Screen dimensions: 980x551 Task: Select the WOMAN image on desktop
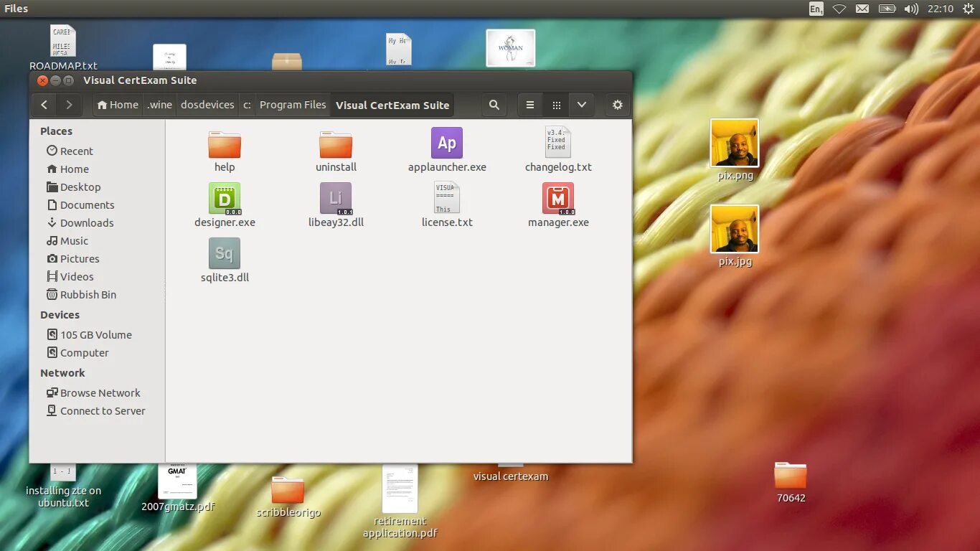(x=511, y=47)
